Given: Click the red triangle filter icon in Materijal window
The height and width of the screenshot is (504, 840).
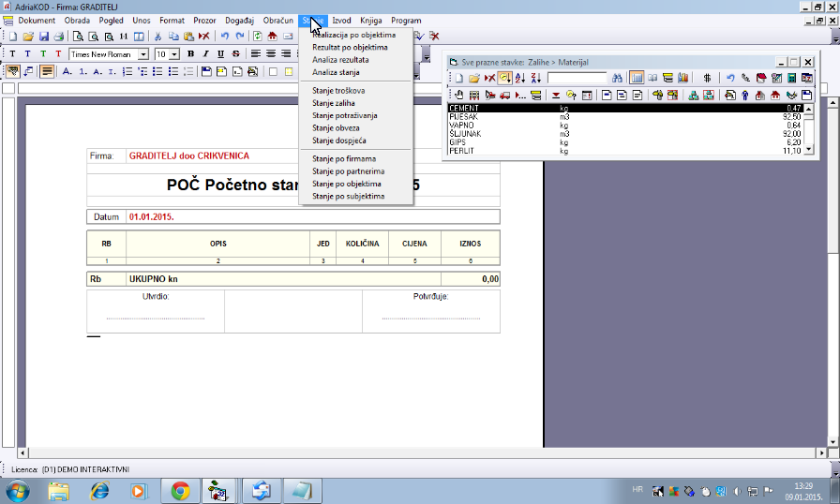Looking at the screenshot, I should coord(556,96).
